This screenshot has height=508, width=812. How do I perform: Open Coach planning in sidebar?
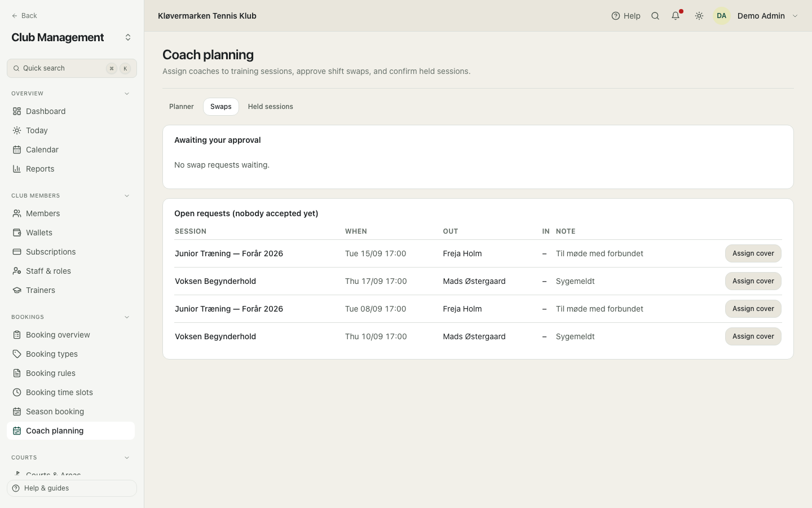(x=71, y=431)
